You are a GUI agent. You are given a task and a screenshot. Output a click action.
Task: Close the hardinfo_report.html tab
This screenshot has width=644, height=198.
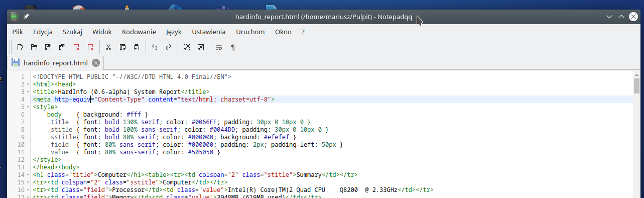coord(96,63)
